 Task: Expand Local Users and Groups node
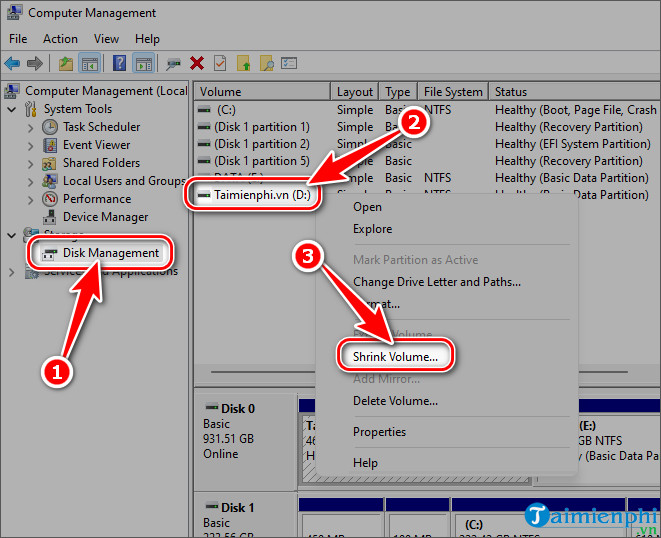coord(30,182)
